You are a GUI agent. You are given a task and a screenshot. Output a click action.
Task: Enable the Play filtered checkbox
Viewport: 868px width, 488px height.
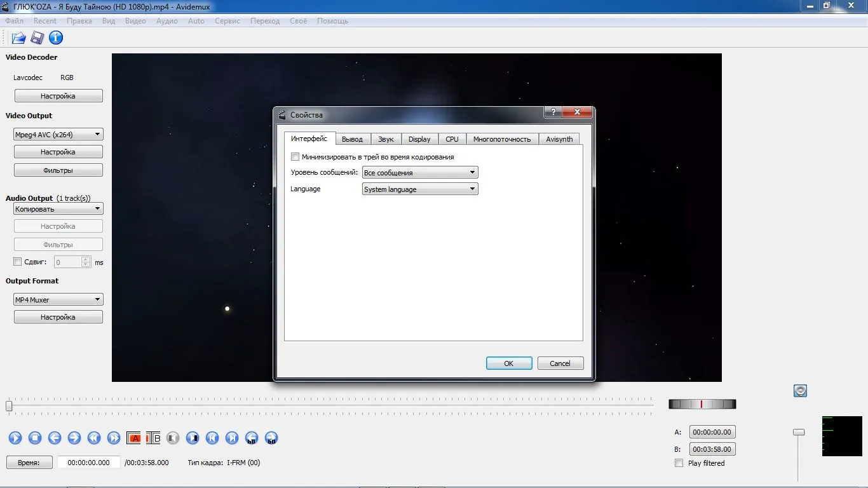coord(679,463)
